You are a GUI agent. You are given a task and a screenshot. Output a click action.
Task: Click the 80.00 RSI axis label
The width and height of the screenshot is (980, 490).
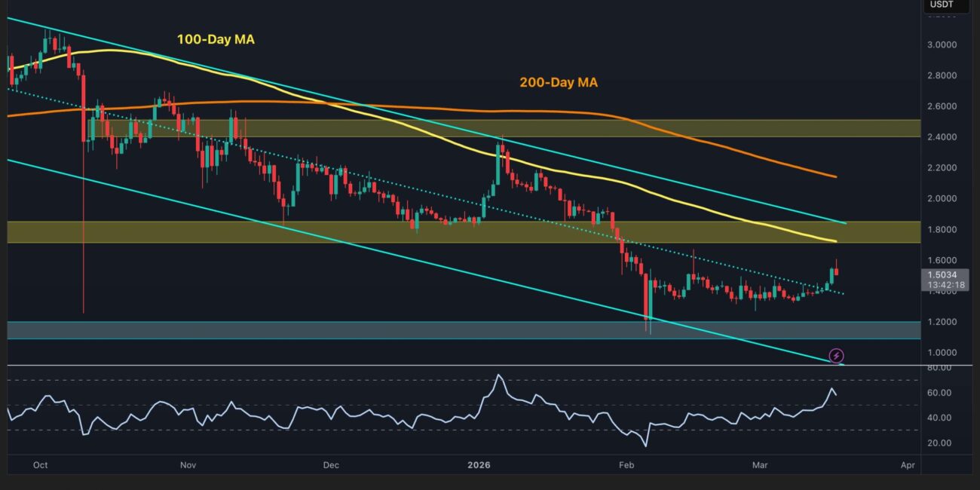[940, 368]
